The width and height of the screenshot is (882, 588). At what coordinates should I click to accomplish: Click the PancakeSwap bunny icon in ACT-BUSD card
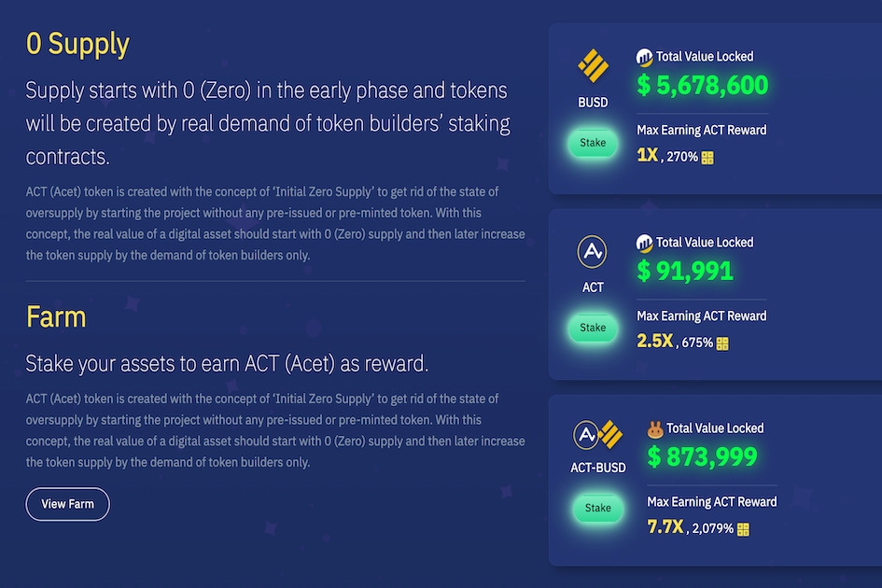[x=655, y=428]
